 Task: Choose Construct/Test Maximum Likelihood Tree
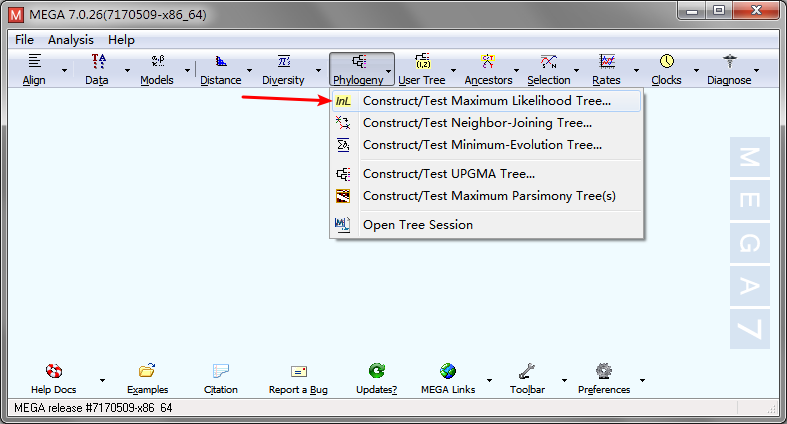(x=486, y=101)
